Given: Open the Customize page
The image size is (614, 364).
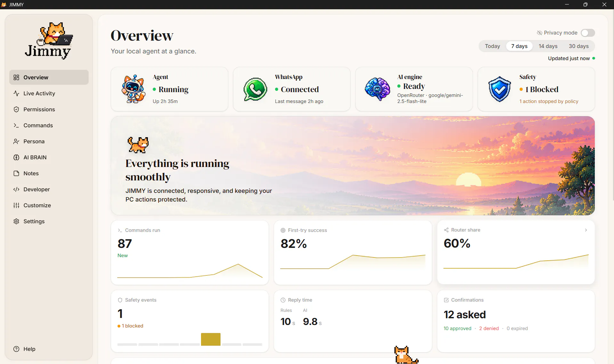Looking at the screenshot, I should (x=49, y=205).
